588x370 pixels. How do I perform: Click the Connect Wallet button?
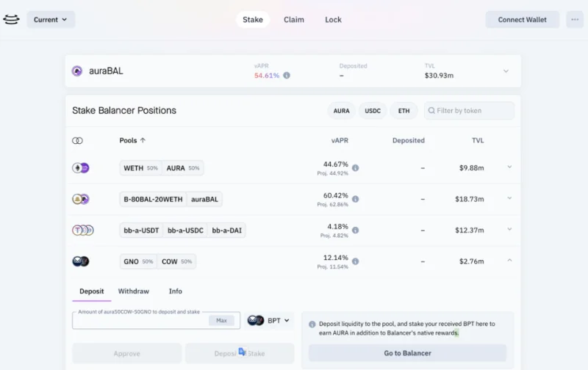coord(522,20)
